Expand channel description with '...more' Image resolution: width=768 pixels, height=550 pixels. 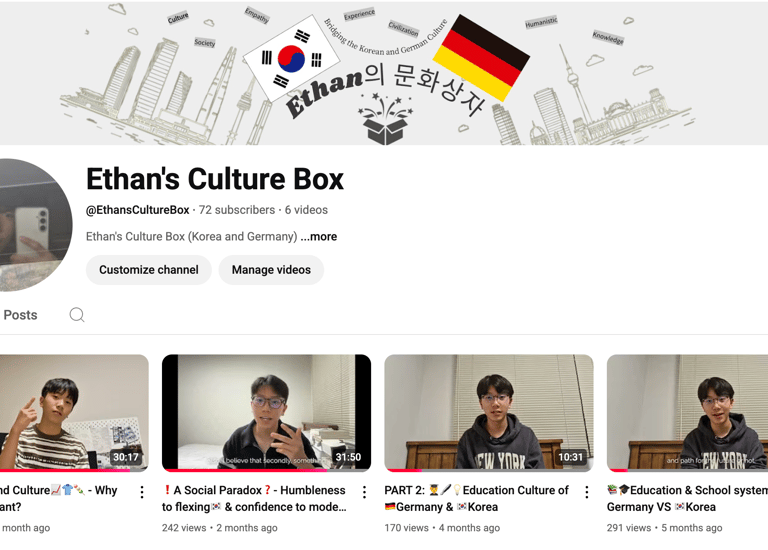pos(318,237)
